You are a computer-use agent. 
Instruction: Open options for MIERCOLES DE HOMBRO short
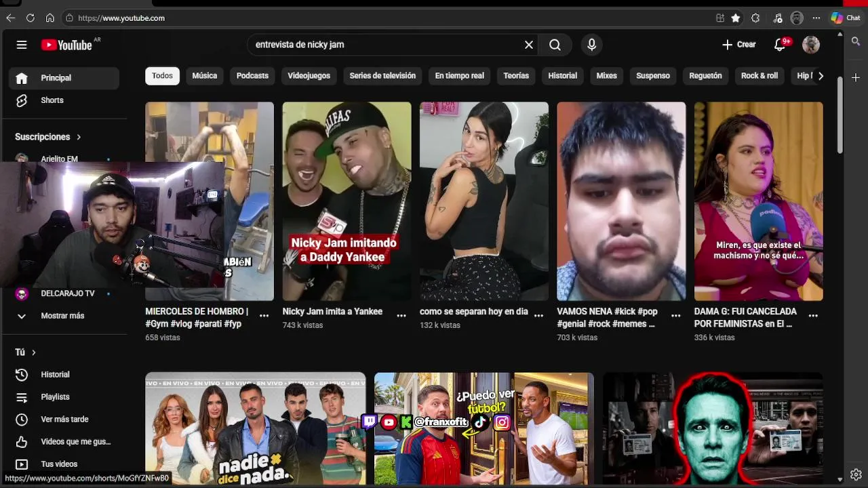tap(264, 316)
